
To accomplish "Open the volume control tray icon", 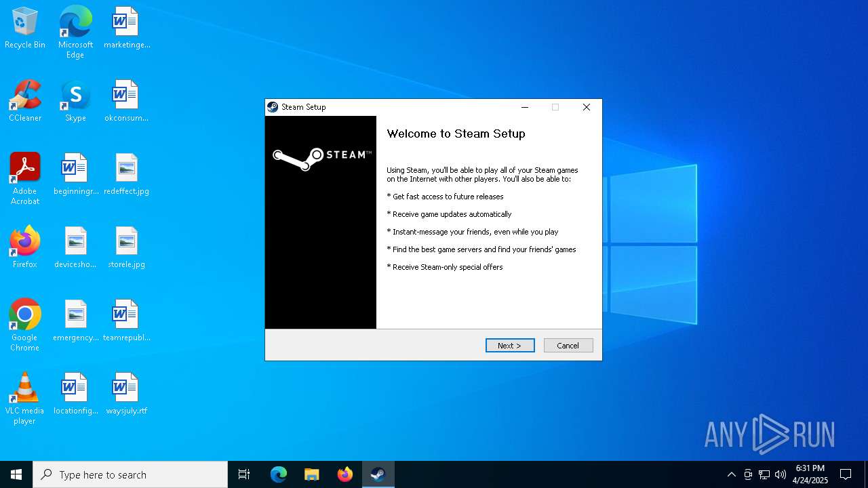I will click(x=781, y=474).
